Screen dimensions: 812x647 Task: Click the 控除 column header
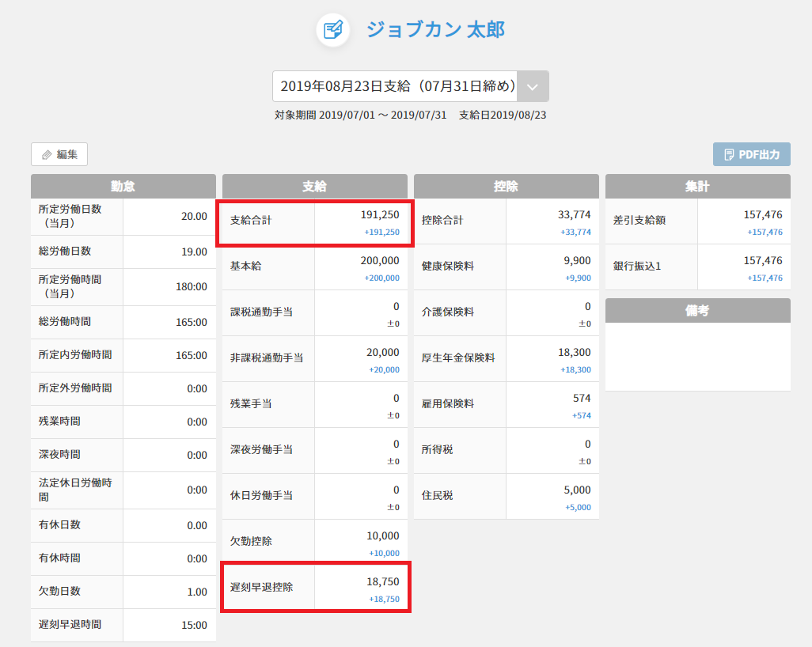pos(506,186)
